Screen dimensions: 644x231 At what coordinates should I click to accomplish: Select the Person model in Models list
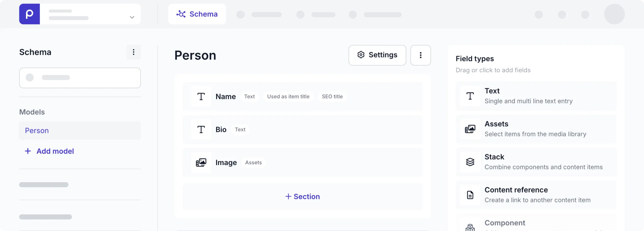pyautogui.click(x=37, y=130)
